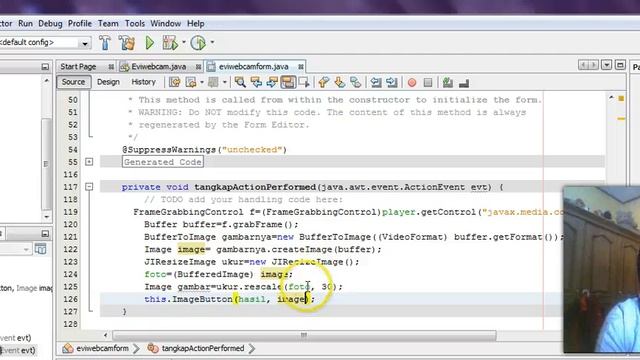
Task: Maximize the editor window icon
Action: tap(620, 65)
